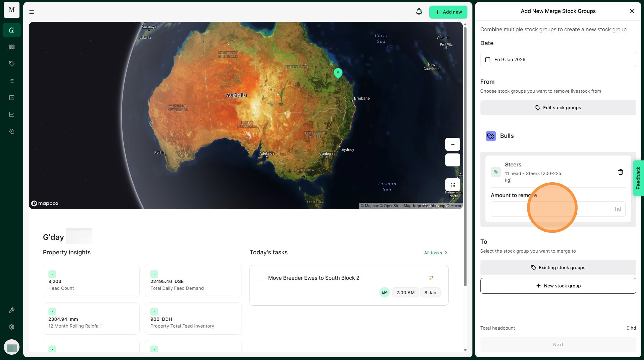
Task: Click the Add new button
Action: [x=448, y=12]
